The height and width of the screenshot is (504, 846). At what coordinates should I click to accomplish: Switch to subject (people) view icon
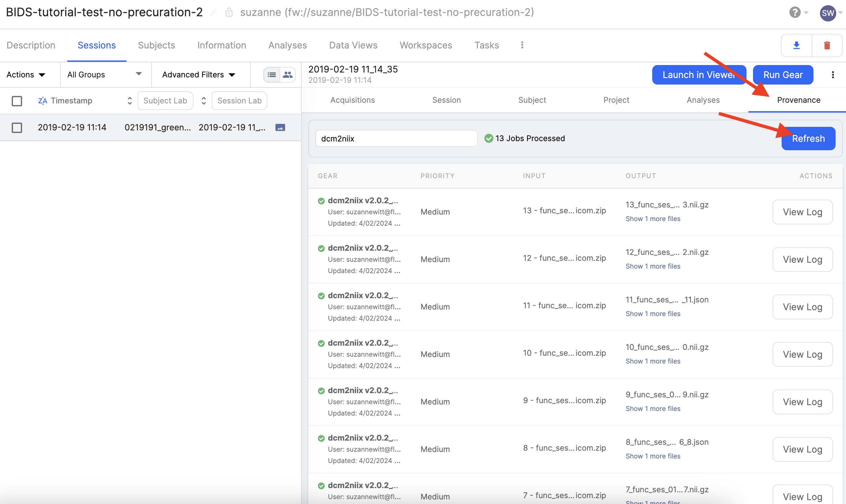pyautogui.click(x=287, y=75)
